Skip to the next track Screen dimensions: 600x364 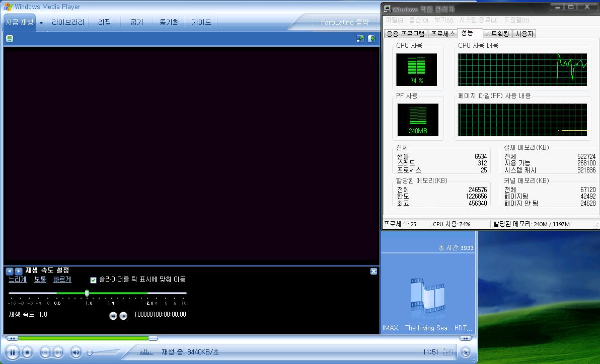[58, 352]
